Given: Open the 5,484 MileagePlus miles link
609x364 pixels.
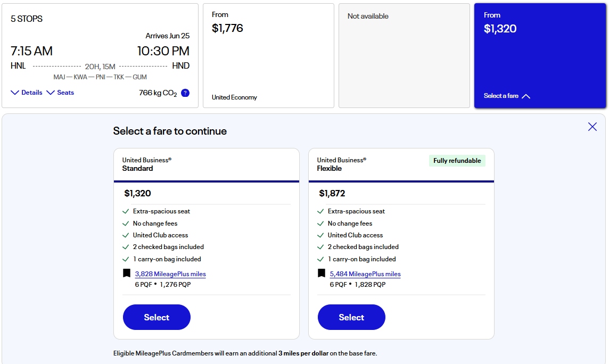Looking at the screenshot, I should (365, 274).
